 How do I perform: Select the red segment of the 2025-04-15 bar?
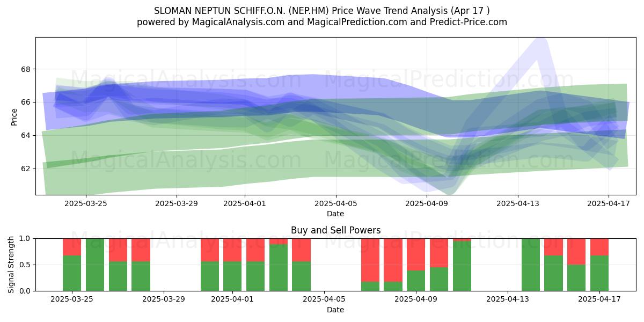click(553, 247)
